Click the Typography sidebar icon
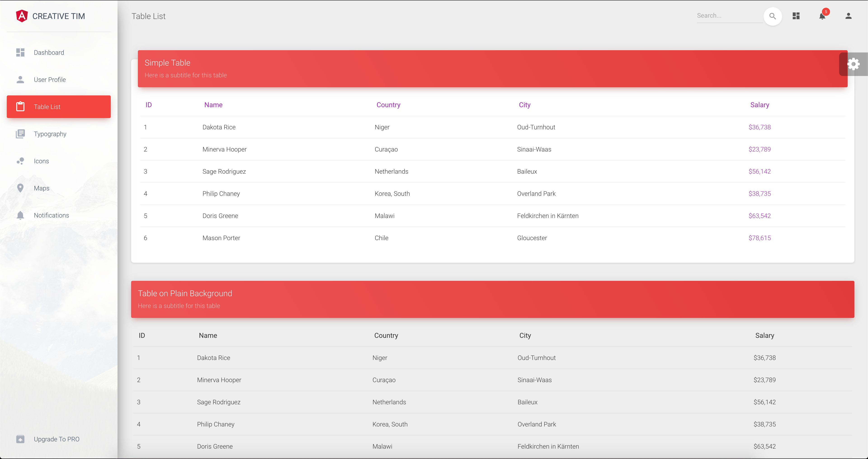 20,134
